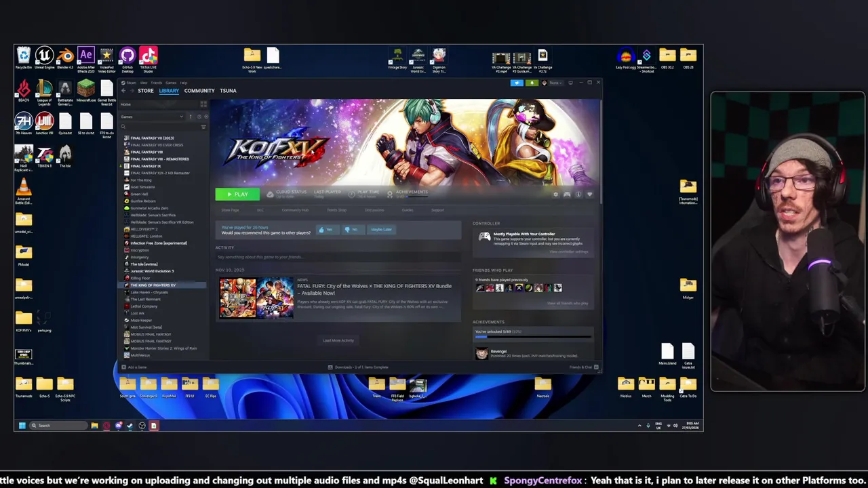
Task: Select FINAL FANTASY IX in the game list
Action: point(146,166)
